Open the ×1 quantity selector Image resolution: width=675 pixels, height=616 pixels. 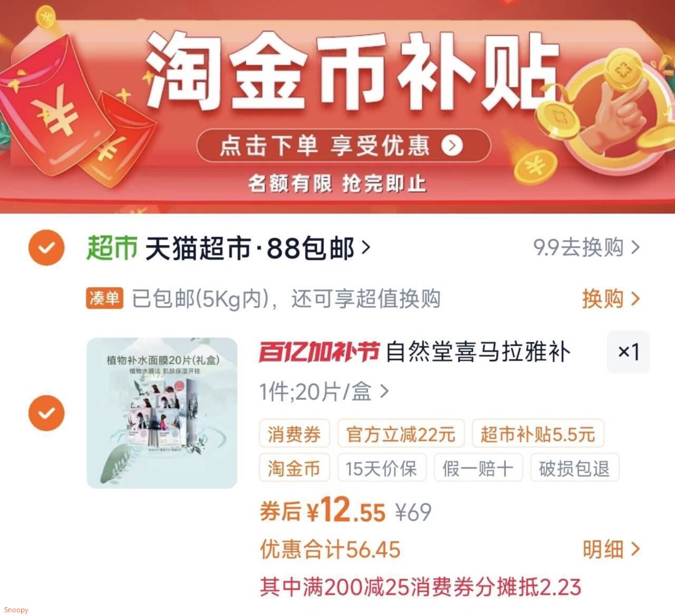629,352
